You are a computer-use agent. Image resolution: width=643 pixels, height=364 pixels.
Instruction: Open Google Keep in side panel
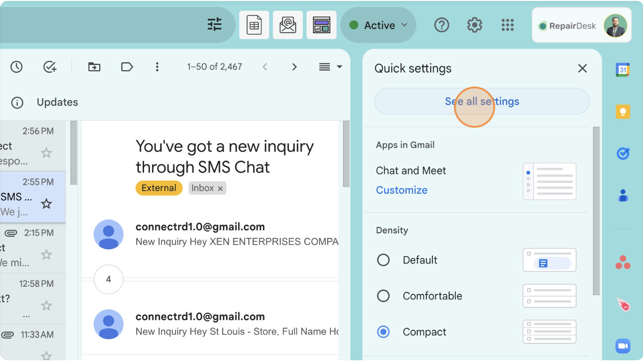[622, 112]
